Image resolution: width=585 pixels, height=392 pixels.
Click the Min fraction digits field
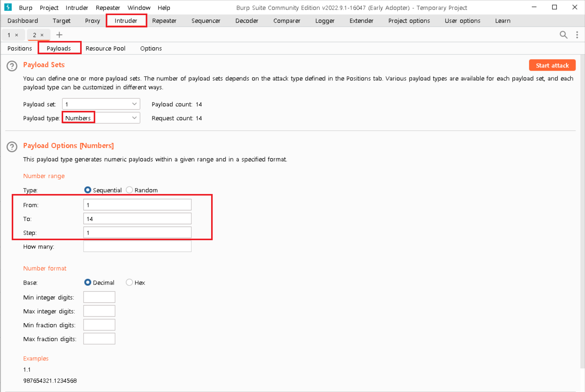[x=99, y=325]
